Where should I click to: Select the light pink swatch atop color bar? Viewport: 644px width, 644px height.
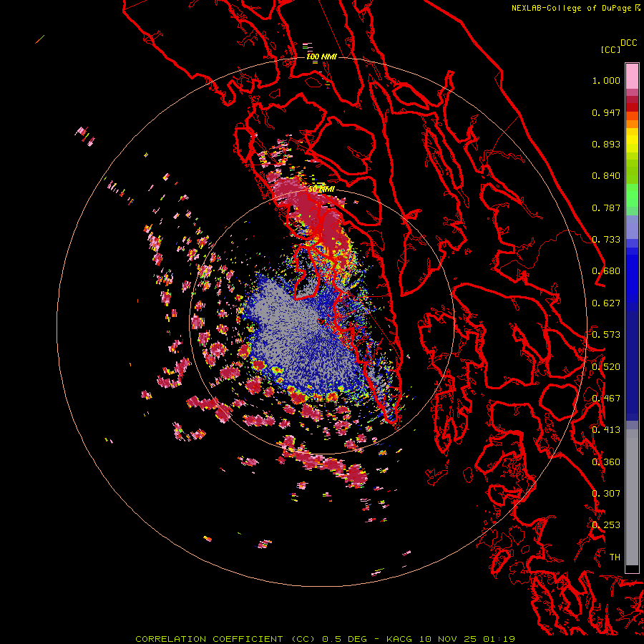[632, 77]
